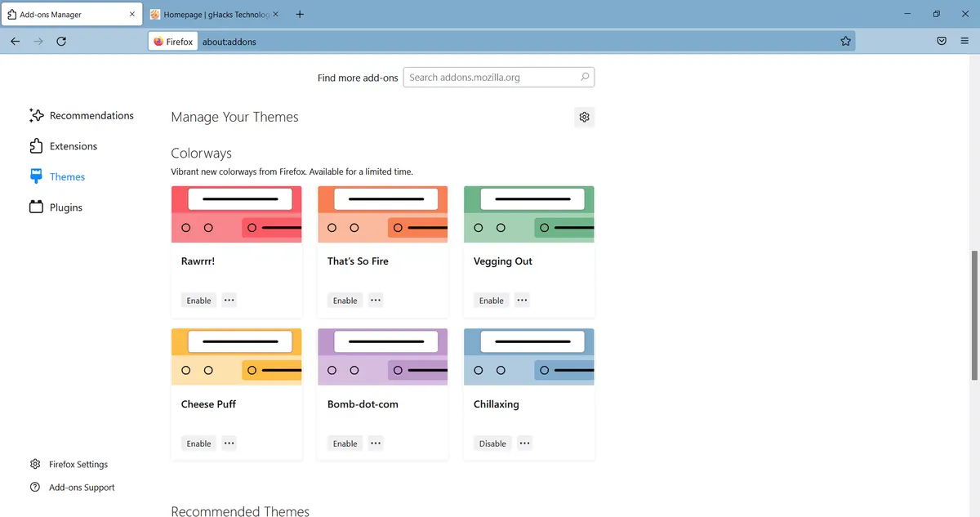The width and height of the screenshot is (980, 517).
Task: Open more options for That's So Fire
Action: click(x=376, y=300)
